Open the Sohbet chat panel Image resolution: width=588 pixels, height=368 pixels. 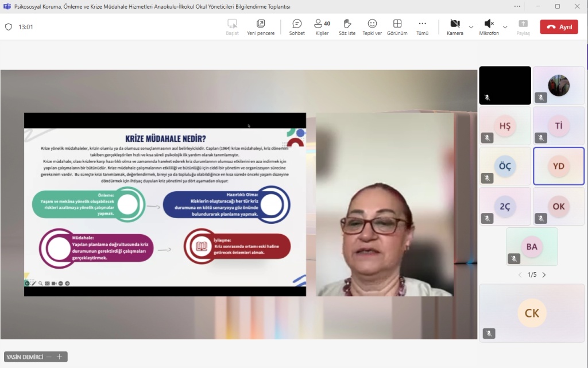click(x=297, y=27)
